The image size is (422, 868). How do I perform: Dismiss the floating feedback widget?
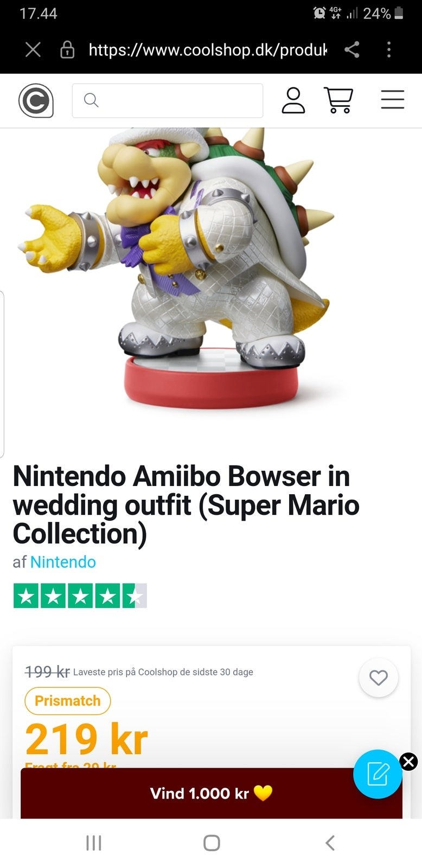click(409, 762)
